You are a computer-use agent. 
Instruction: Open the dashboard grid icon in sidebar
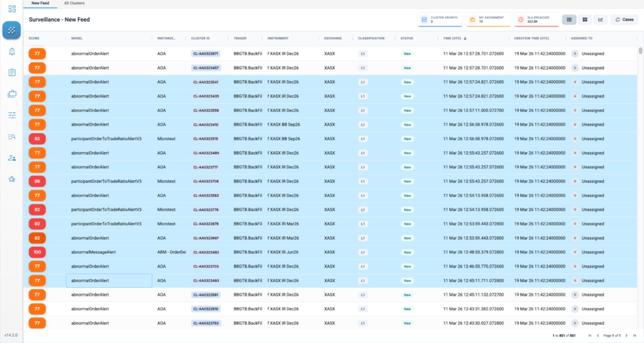(x=12, y=9)
